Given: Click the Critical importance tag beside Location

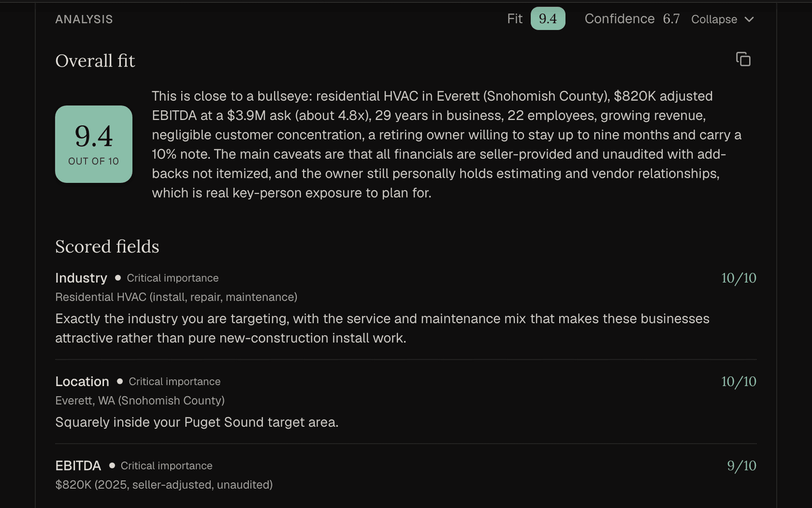Looking at the screenshot, I should (x=175, y=382).
